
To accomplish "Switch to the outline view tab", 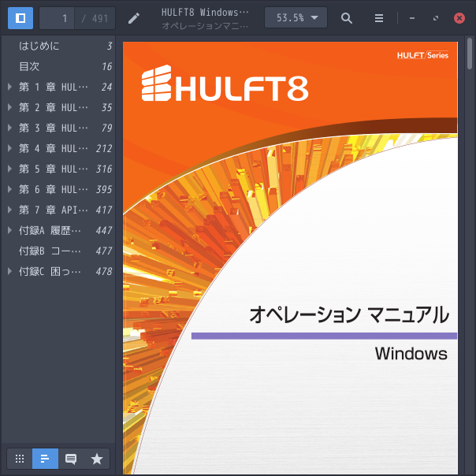I will tap(45, 459).
